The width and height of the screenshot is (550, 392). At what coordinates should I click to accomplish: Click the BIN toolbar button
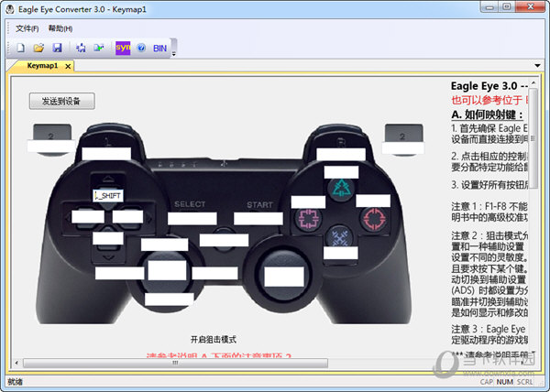pyautogui.click(x=159, y=48)
